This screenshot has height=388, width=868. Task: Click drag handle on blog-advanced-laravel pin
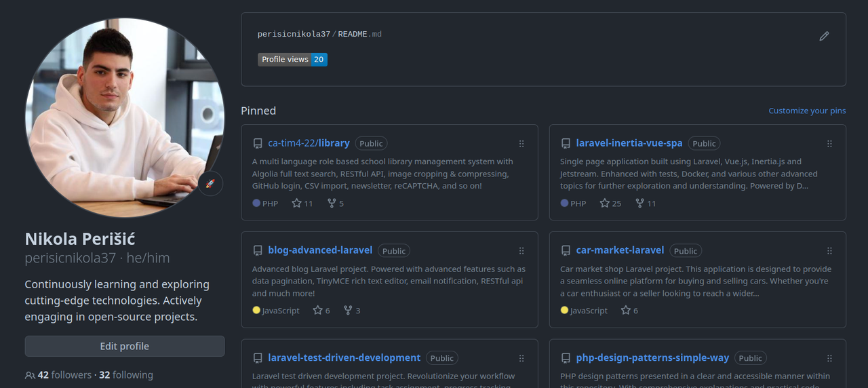(521, 251)
